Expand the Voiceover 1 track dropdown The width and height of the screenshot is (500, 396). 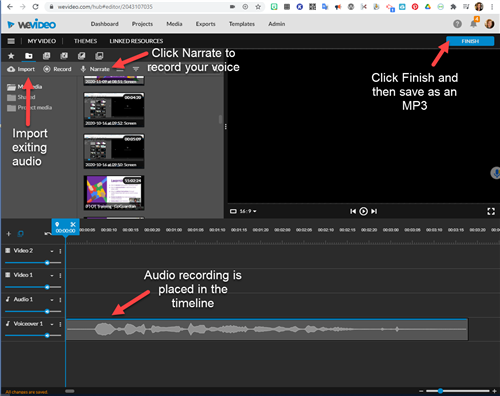(x=52, y=324)
